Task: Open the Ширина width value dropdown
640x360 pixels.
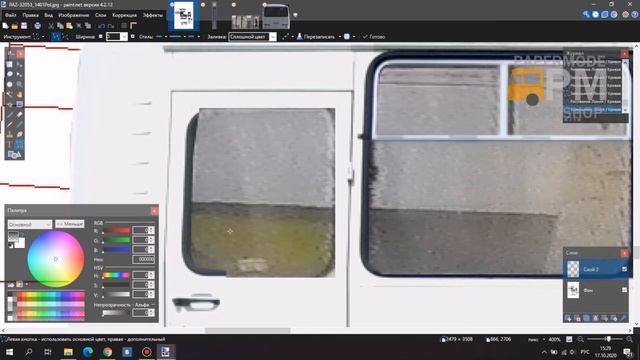Action: (x=124, y=37)
